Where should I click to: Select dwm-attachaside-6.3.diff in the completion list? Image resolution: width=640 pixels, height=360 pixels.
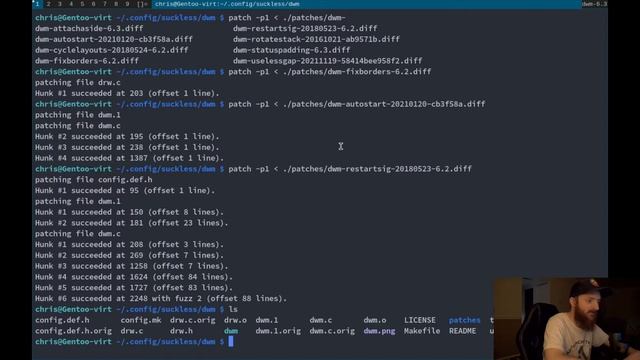click(x=89, y=29)
